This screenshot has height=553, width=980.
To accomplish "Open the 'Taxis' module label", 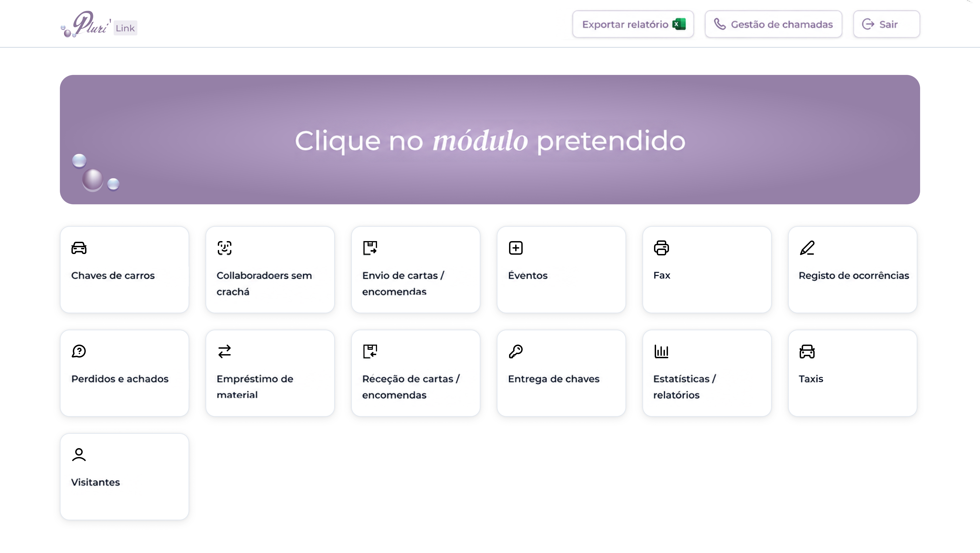I will click(811, 379).
